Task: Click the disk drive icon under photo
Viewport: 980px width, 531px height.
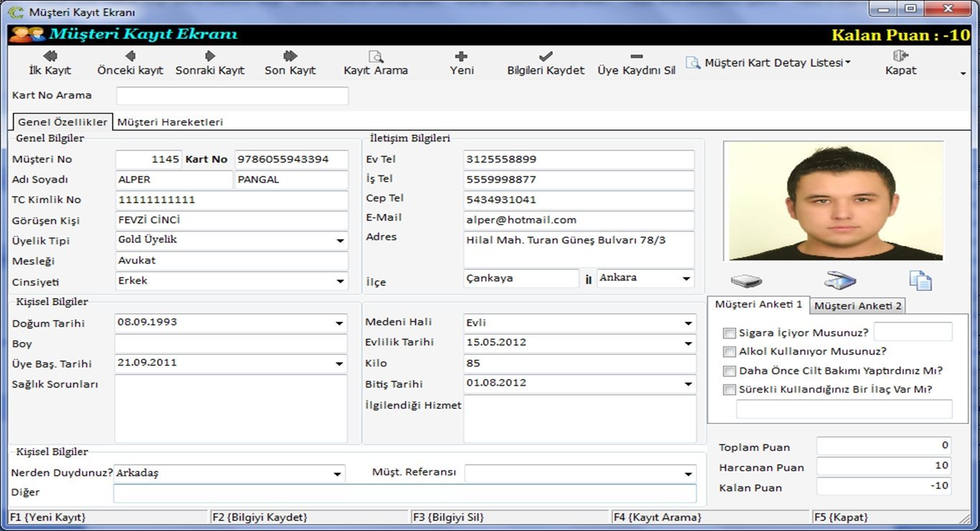Action: pyautogui.click(x=746, y=281)
